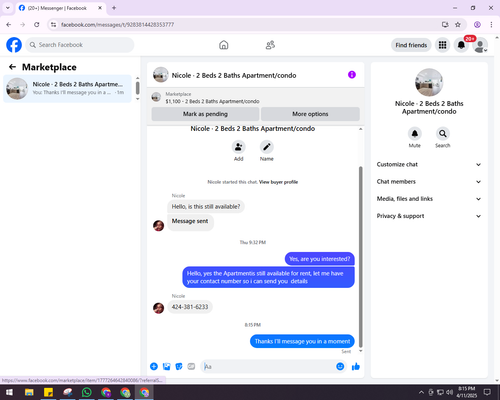This screenshot has width=500, height=400.
Task: Go back with the Marketplace back arrow
Action: click(x=12, y=67)
